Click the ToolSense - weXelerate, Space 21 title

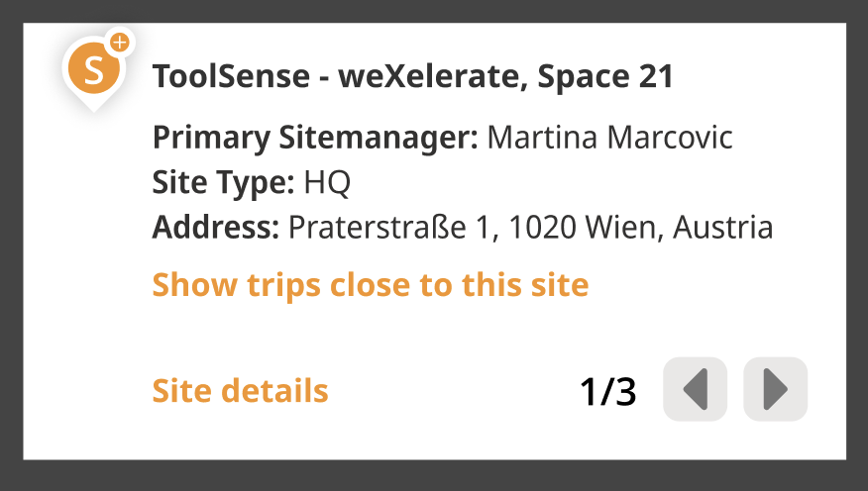point(412,76)
